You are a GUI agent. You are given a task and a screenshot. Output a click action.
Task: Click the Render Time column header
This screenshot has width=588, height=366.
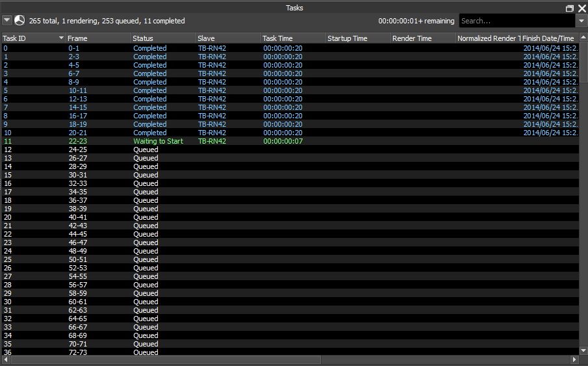(422, 38)
